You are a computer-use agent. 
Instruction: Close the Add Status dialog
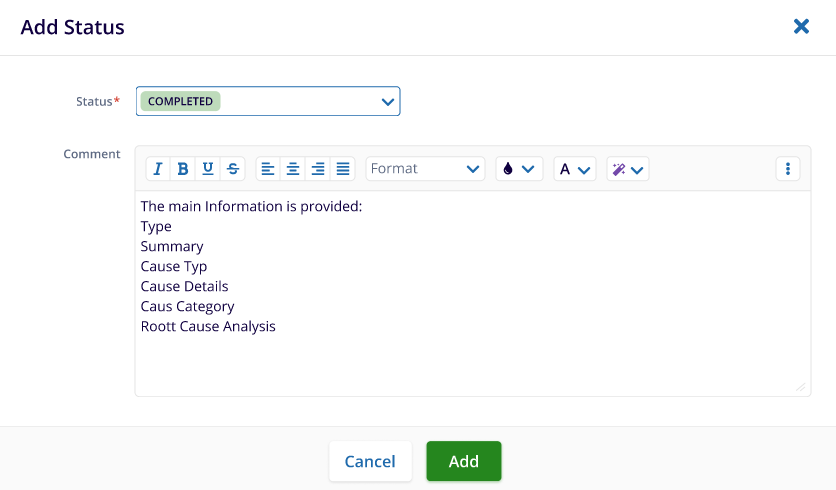pos(801,27)
